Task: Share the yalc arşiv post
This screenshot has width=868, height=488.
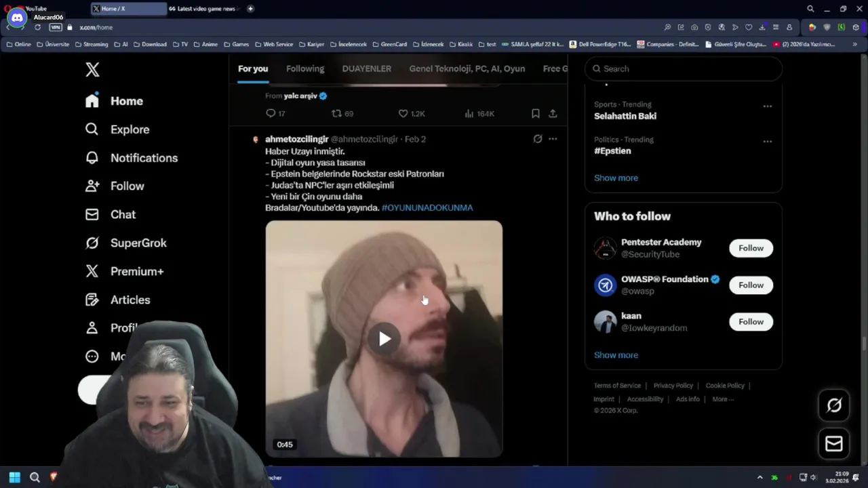Action: (553, 113)
